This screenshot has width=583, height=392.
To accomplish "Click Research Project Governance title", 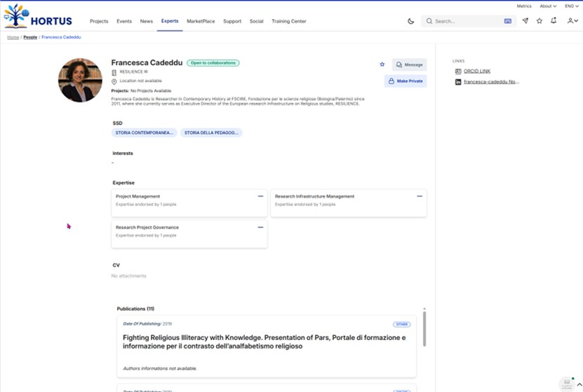I will (x=147, y=227).
